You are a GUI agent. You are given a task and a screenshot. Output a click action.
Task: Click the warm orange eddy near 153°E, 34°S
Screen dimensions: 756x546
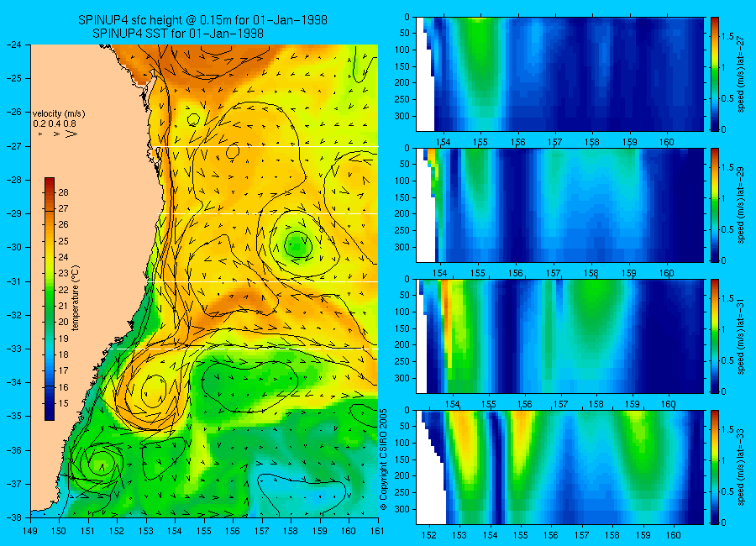pos(155,390)
